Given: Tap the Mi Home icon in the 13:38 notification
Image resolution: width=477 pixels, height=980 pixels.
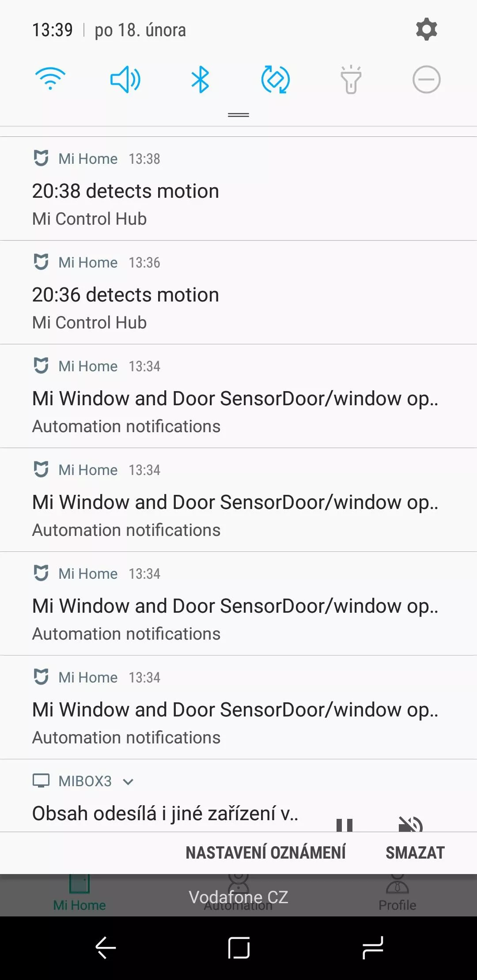Looking at the screenshot, I should pos(41,158).
